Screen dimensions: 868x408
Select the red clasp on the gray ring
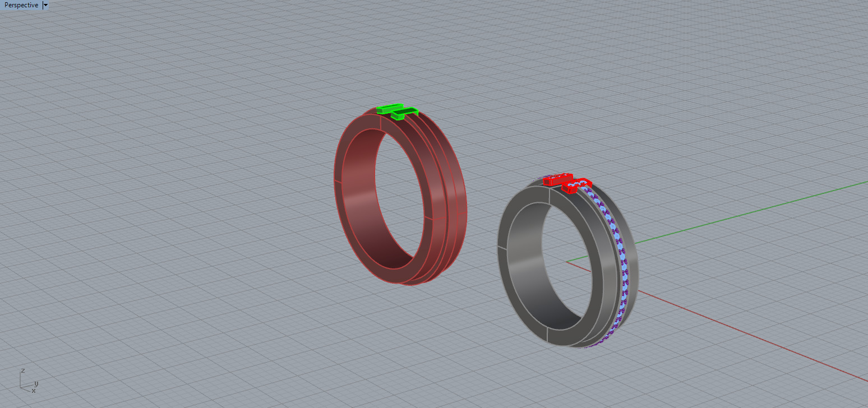(x=567, y=183)
